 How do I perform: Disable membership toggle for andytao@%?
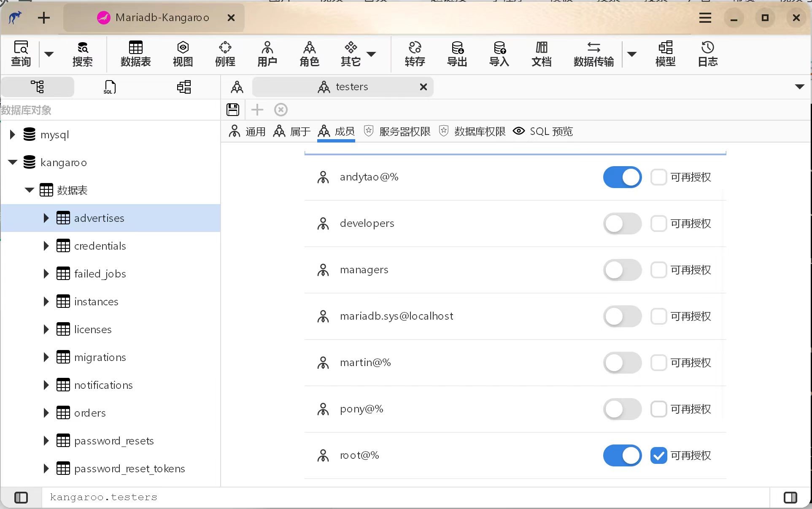(622, 177)
